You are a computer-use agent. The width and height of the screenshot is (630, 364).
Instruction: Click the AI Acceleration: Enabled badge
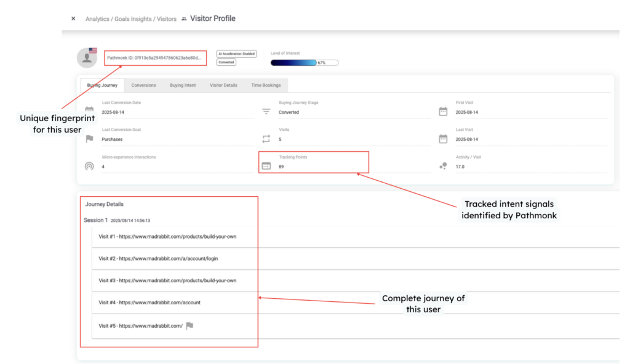click(x=236, y=54)
